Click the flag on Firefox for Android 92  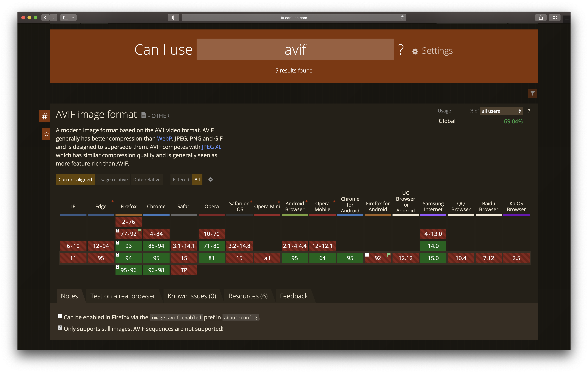point(389,255)
